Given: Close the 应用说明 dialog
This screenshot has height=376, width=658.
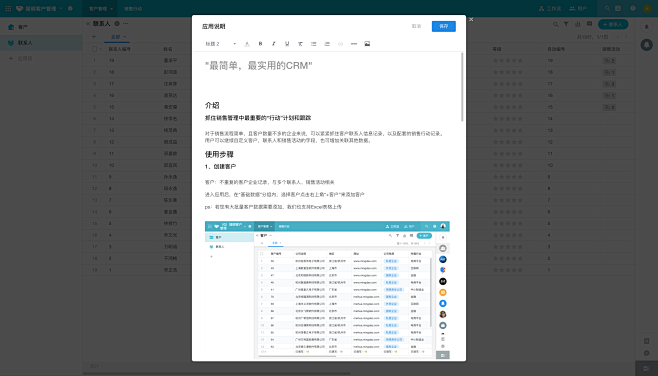Looking at the screenshot, I should pyautogui.click(x=471, y=19).
